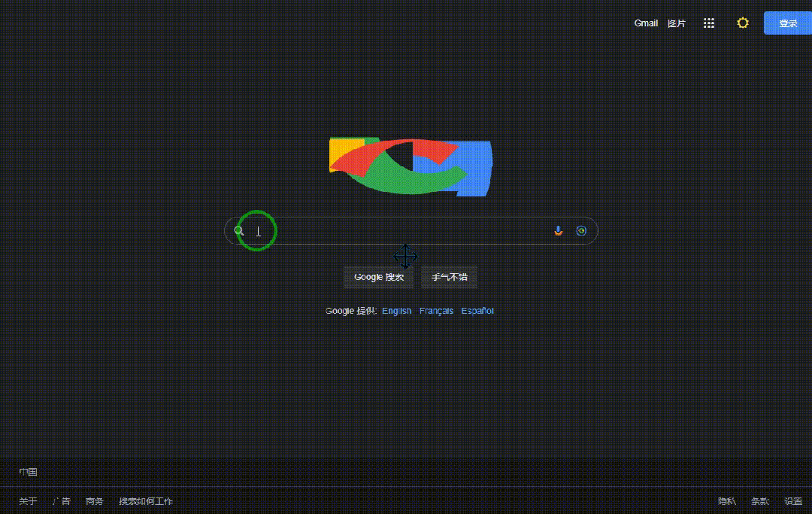Switch language to English

point(397,311)
